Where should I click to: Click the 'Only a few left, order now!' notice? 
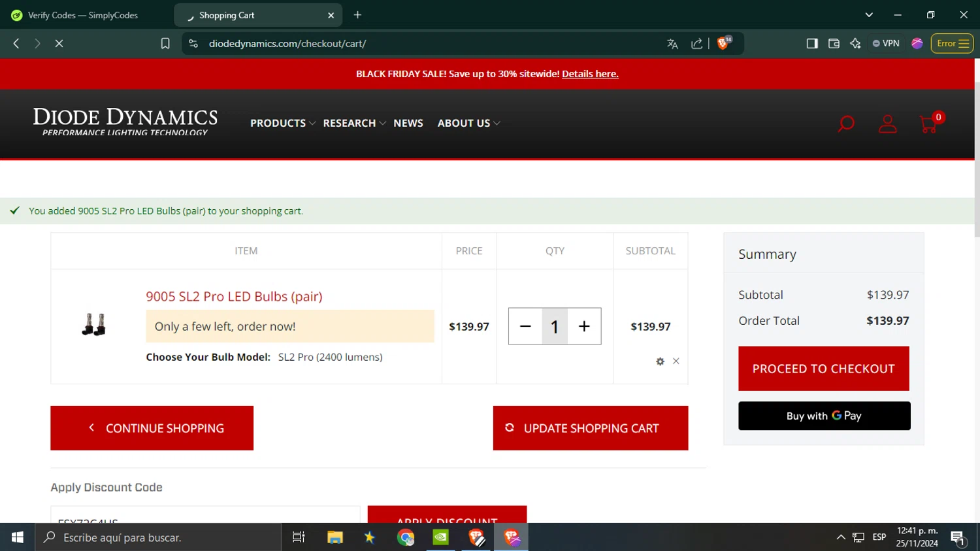coord(290,326)
